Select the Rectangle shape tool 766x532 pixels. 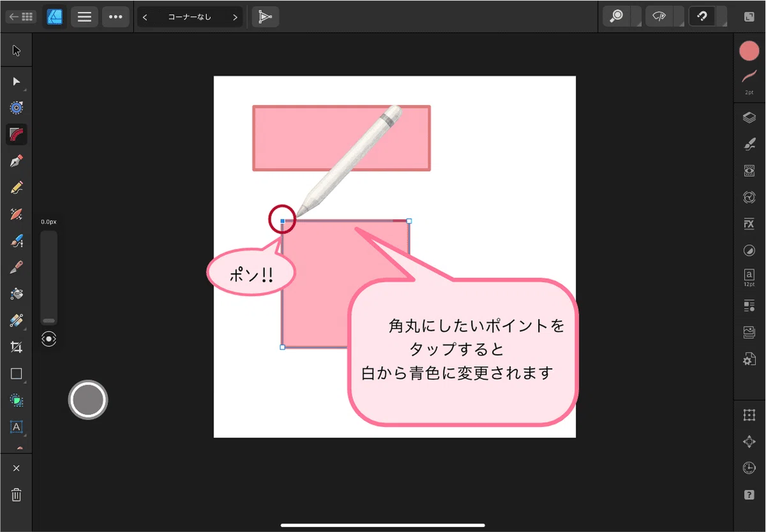pyautogui.click(x=17, y=374)
